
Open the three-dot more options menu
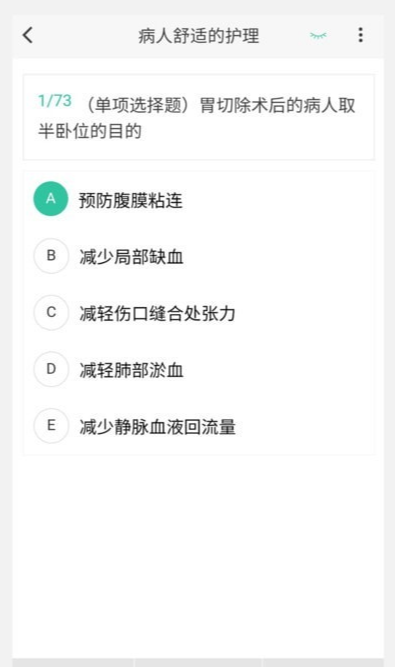(361, 35)
